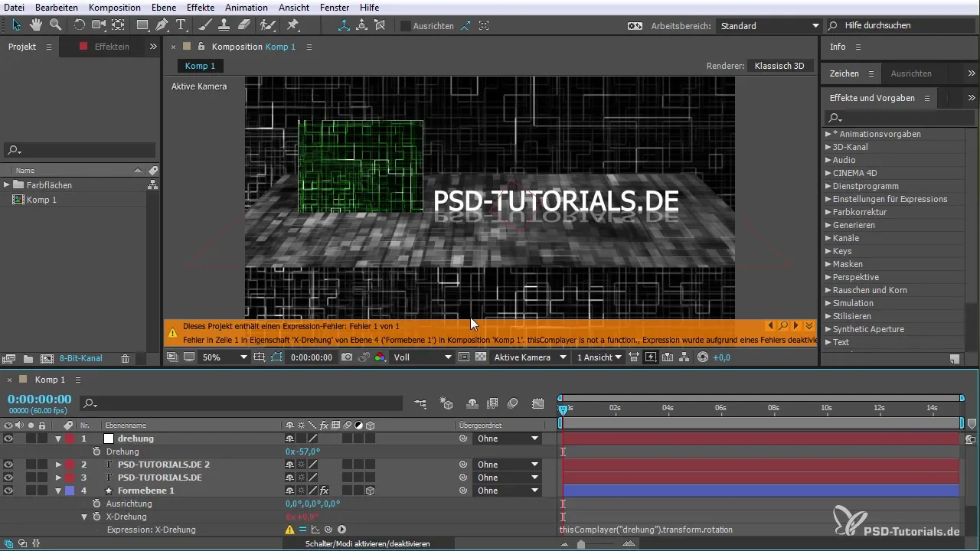This screenshot has height=551, width=980.
Task: Open the Datei menu
Action: [15, 7]
